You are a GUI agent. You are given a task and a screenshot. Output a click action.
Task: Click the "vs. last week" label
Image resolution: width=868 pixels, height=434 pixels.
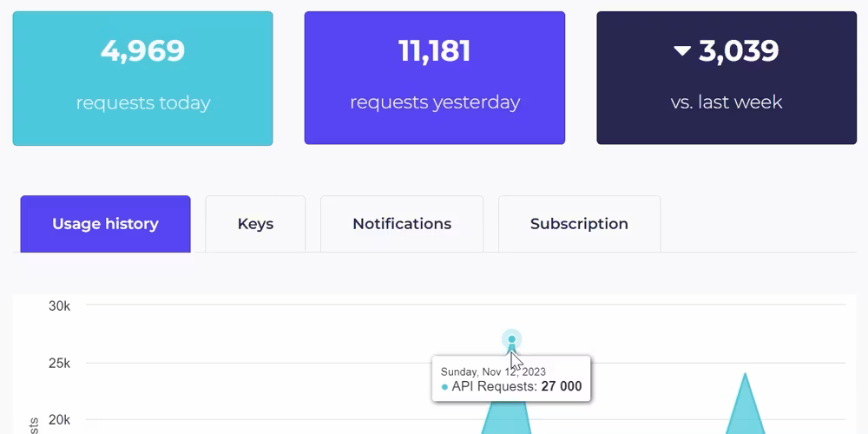[x=727, y=102]
